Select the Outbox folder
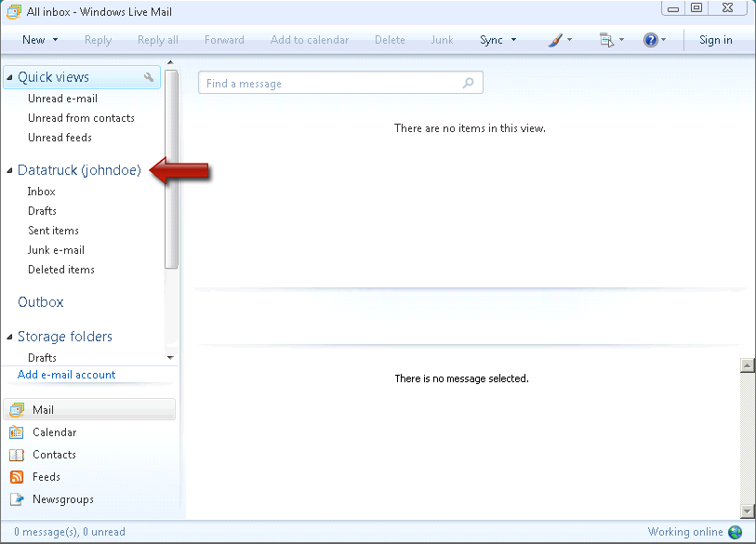Viewport: 756px width, 544px height. pyautogui.click(x=41, y=302)
